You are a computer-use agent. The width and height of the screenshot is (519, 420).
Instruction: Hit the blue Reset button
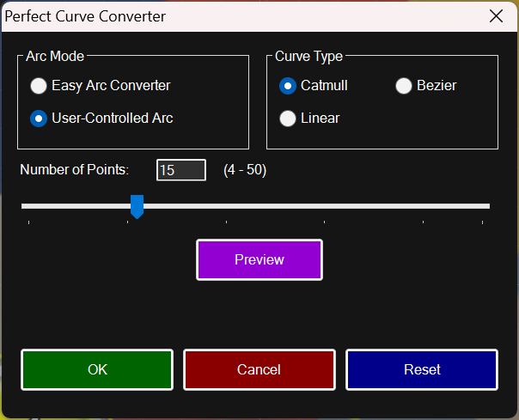pyautogui.click(x=422, y=369)
